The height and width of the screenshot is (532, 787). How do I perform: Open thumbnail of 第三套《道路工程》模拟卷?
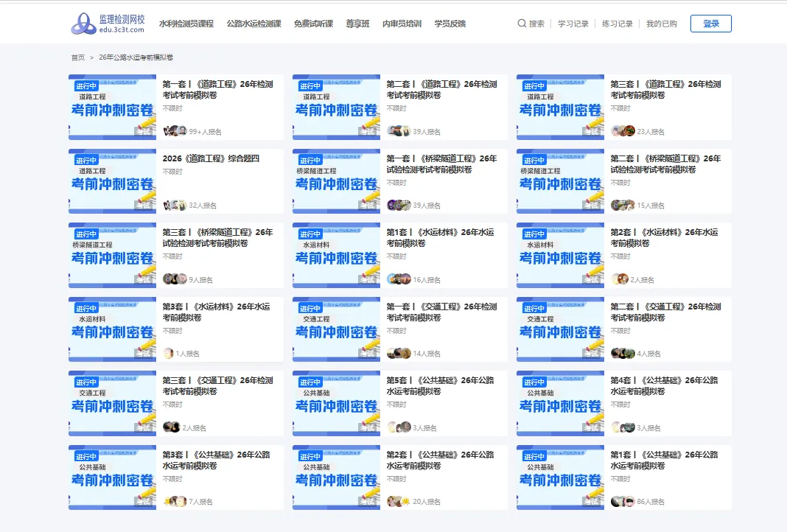pyautogui.click(x=560, y=107)
